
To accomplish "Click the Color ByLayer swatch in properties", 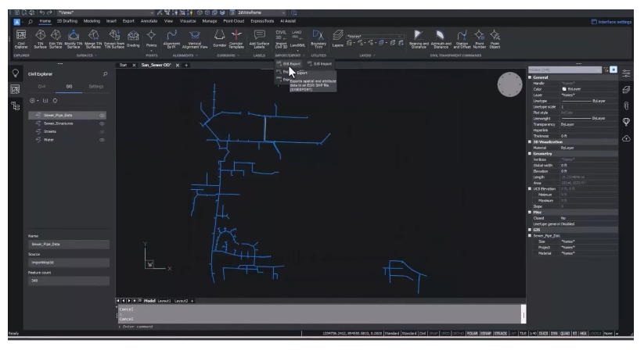I will pos(563,89).
